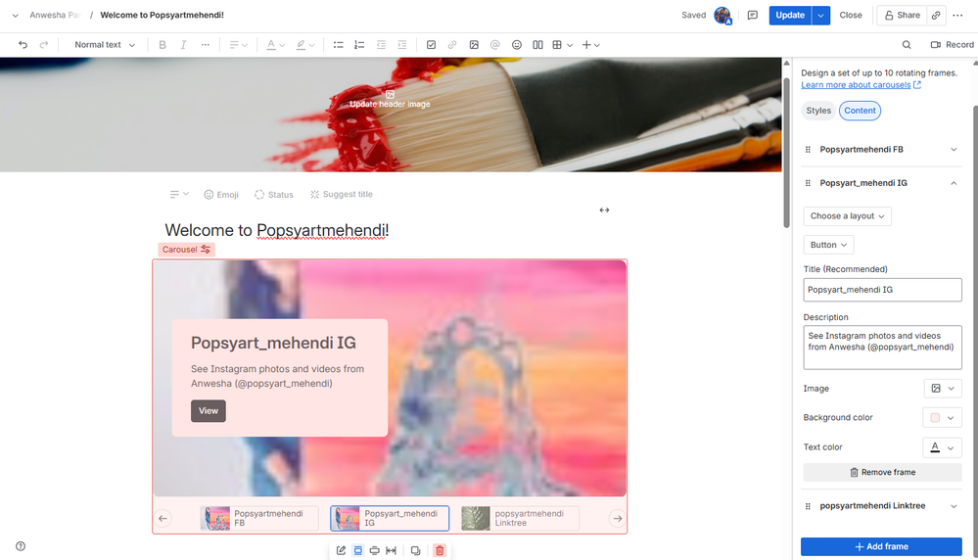Open title alignment dropdown

[x=179, y=195]
